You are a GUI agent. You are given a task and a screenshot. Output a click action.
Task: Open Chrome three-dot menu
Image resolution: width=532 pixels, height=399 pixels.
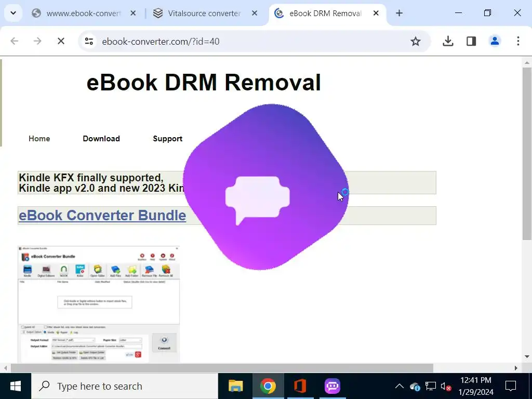click(518, 42)
